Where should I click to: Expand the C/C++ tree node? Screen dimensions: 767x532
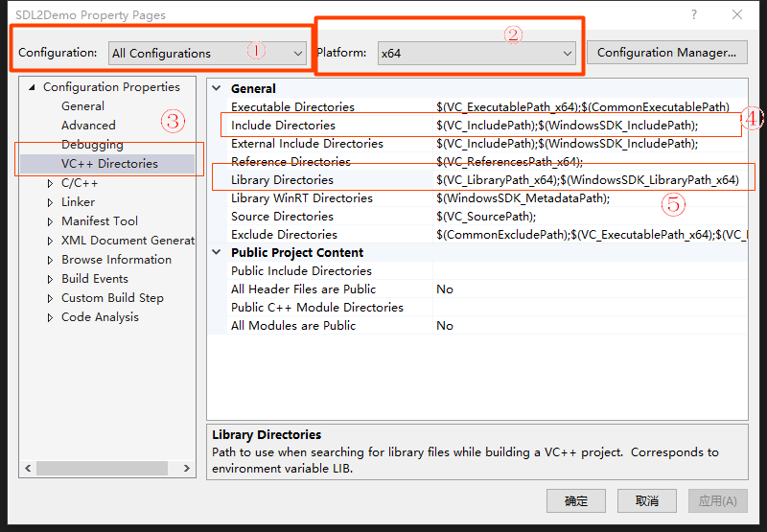50,183
